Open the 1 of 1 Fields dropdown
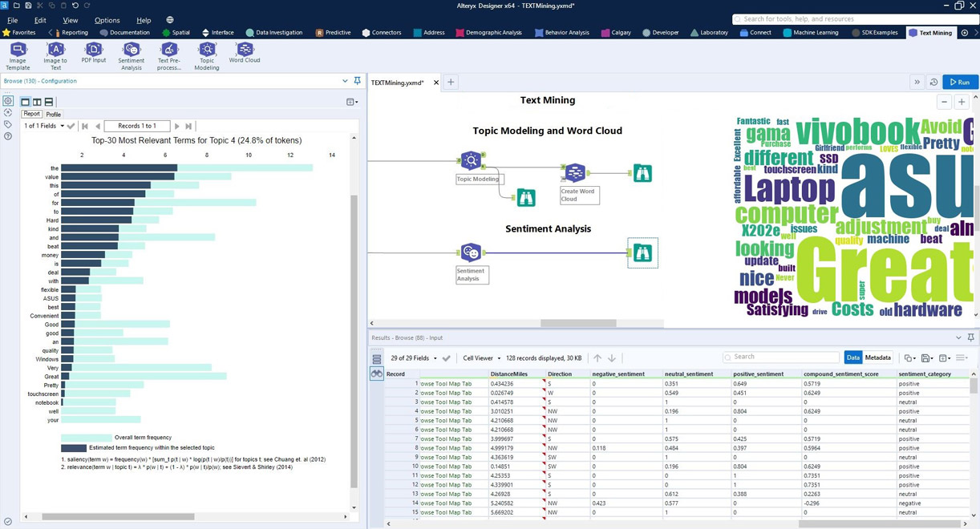Image resolution: width=980 pixels, height=529 pixels. [x=44, y=126]
